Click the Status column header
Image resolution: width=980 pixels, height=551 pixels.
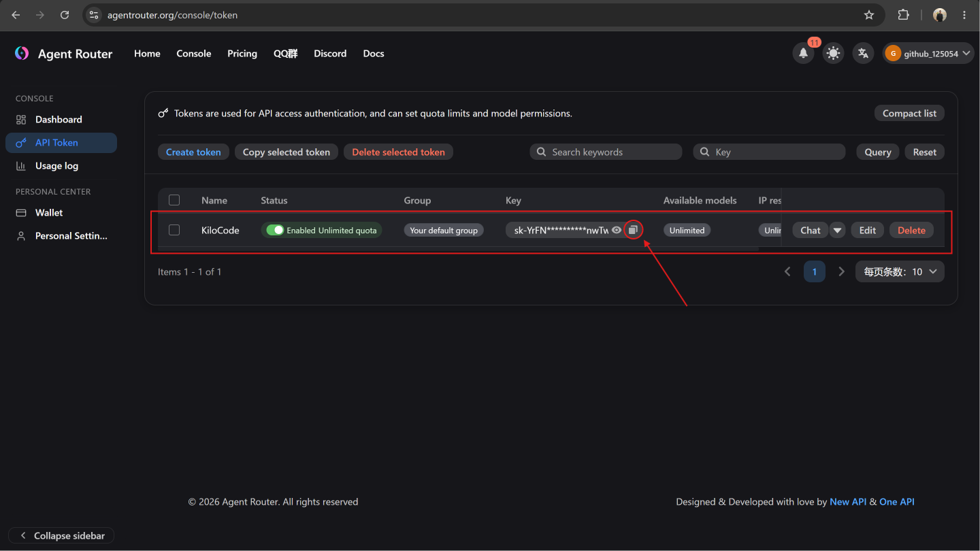[274, 201]
